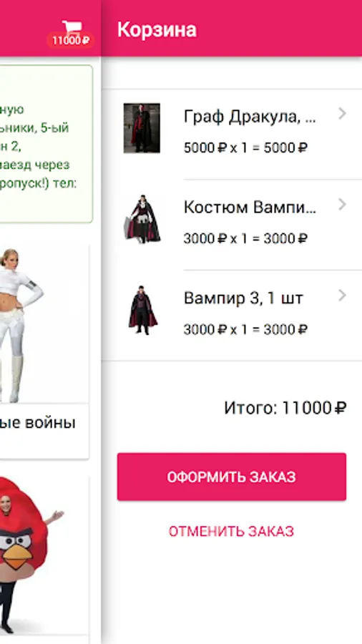
Task: Open the shopping cart icon in header
Action: 72,26
